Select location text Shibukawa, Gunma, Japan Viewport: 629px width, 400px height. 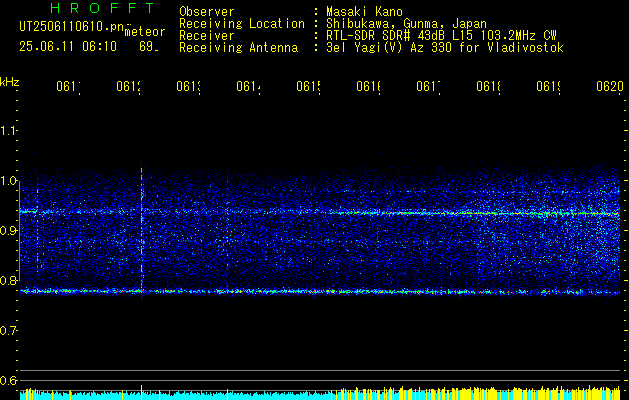[x=406, y=24]
